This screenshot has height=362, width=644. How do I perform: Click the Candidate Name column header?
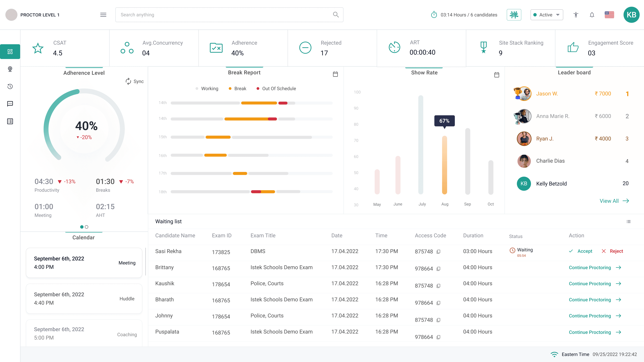tap(175, 235)
